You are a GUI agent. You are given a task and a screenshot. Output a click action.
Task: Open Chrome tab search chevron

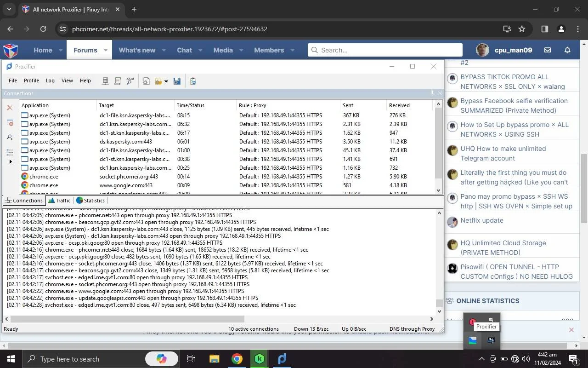pos(9,9)
